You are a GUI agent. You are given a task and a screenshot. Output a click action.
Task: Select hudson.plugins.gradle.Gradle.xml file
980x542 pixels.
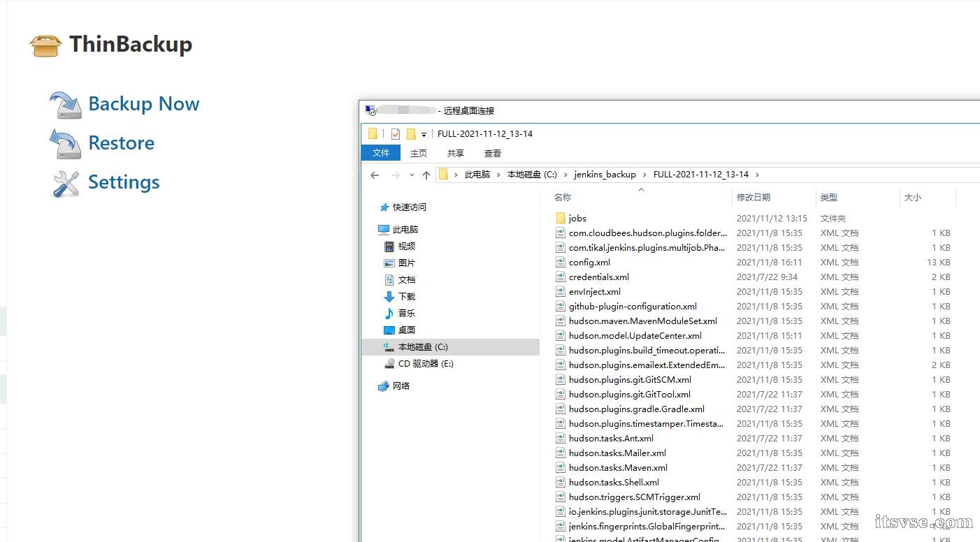point(637,409)
